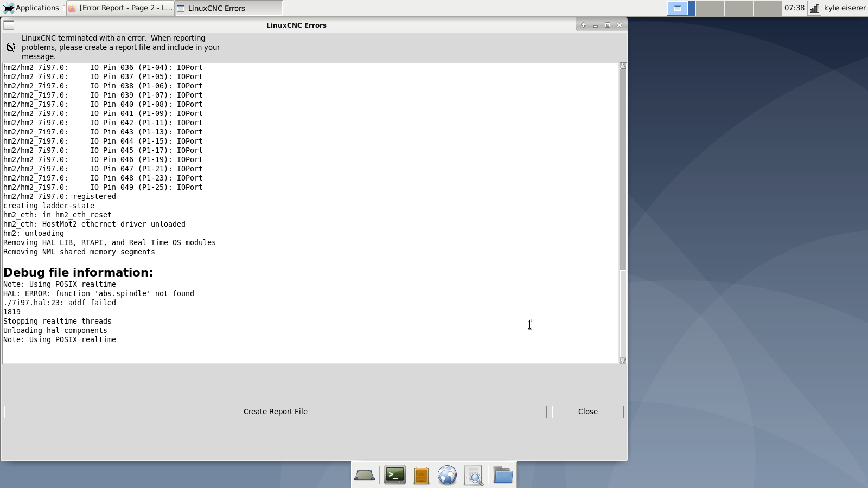Image resolution: width=868 pixels, height=488 pixels.
Task: Click the Close button in LinuxCNC Errors
Action: click(x=588, y=412)
